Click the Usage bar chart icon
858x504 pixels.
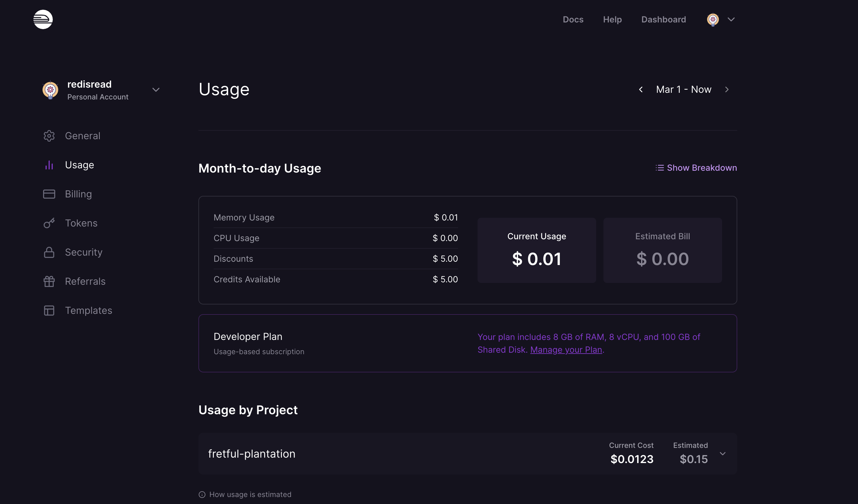tap(49, 165)
